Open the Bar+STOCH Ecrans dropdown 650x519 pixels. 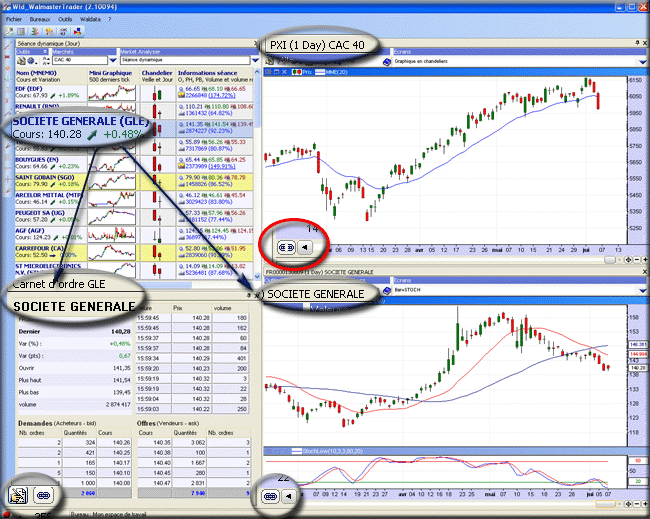point(642,291)
